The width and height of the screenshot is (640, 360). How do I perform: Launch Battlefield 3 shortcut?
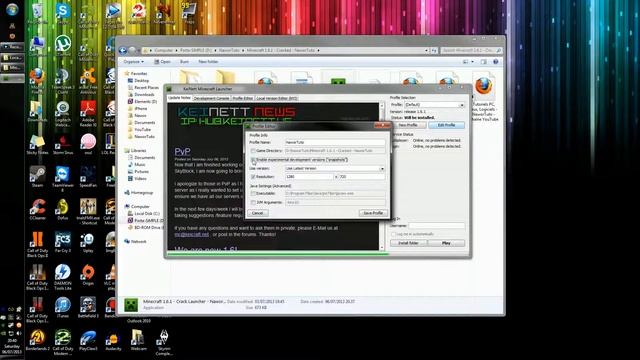click(x=88, y=307)
